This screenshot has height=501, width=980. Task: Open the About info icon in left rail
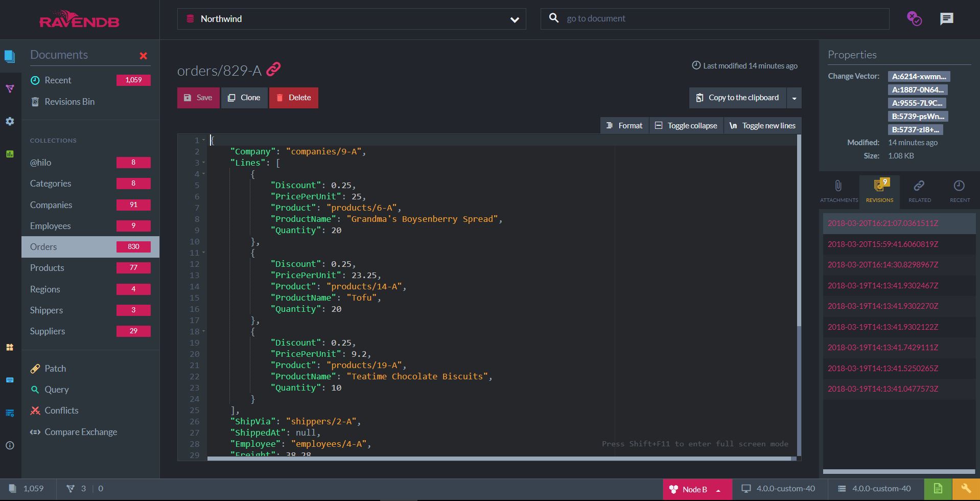pyautogui.click(x=10, y=445)
